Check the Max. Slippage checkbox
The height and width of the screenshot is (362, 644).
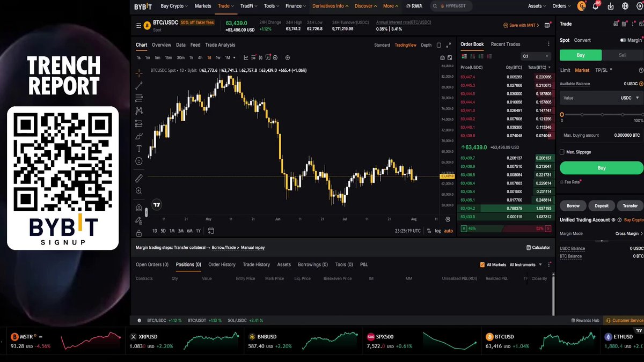point(562,152)
